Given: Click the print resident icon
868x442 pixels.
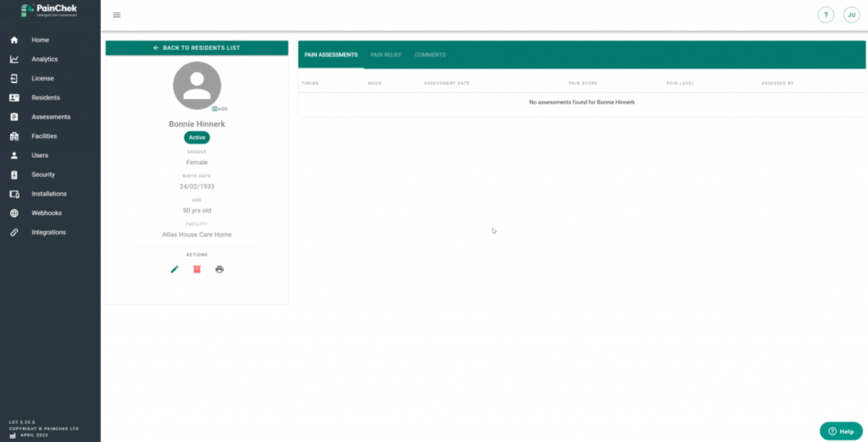Looking at the screenshot, I should pos(220,269).
